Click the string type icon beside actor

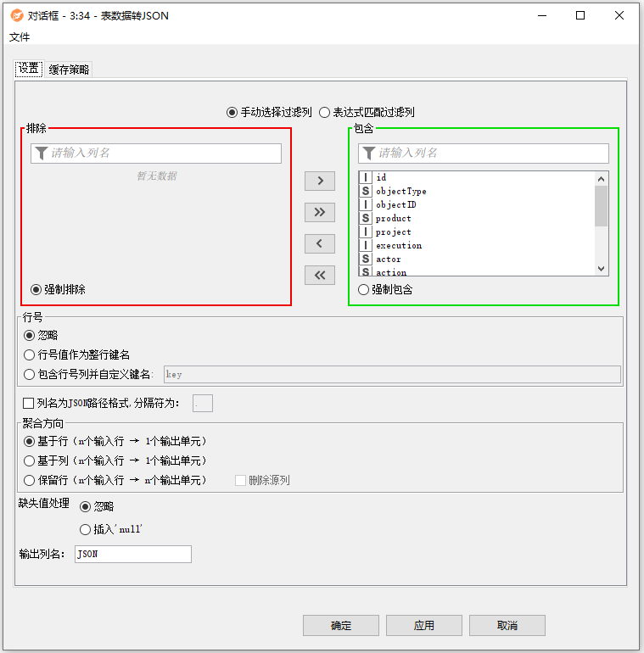coord(366,259)
